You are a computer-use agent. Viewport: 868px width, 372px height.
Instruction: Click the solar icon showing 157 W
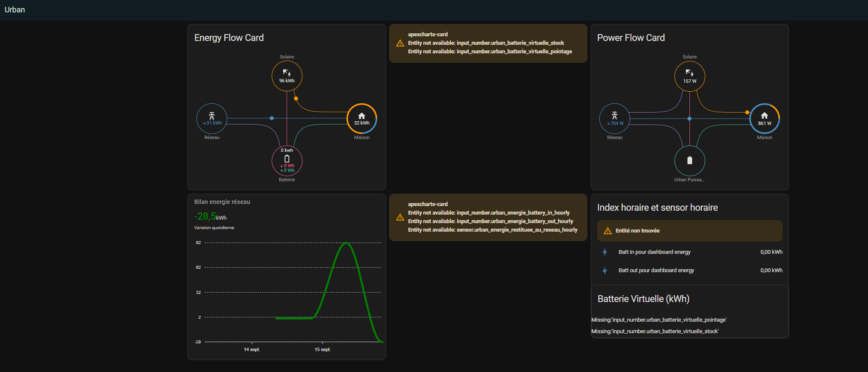click(689, 73)
